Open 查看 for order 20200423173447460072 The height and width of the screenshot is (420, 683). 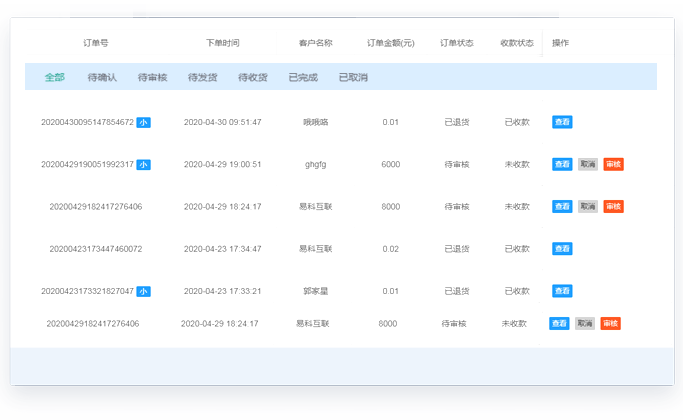562,249
